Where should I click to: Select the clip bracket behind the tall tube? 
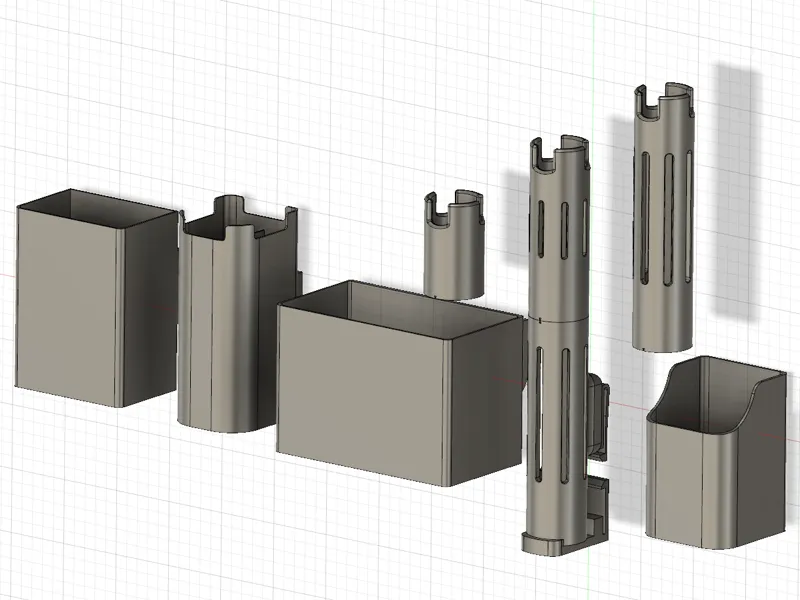[x=598, y=416]
